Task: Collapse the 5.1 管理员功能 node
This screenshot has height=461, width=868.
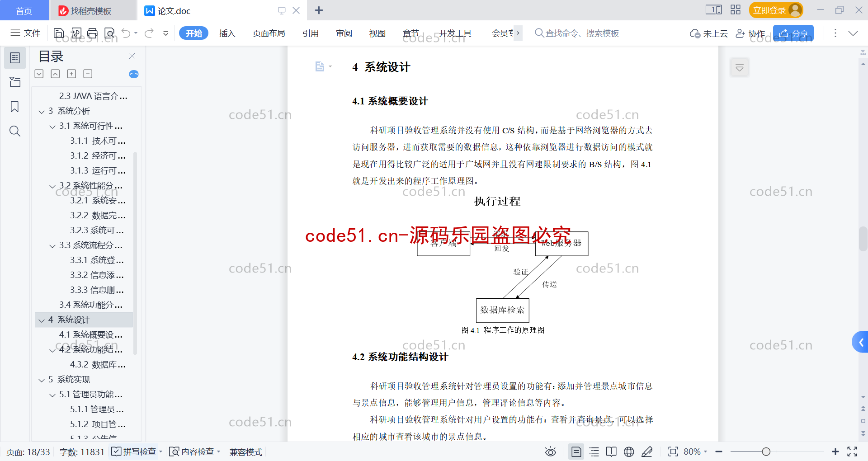Action: point(52,395)
